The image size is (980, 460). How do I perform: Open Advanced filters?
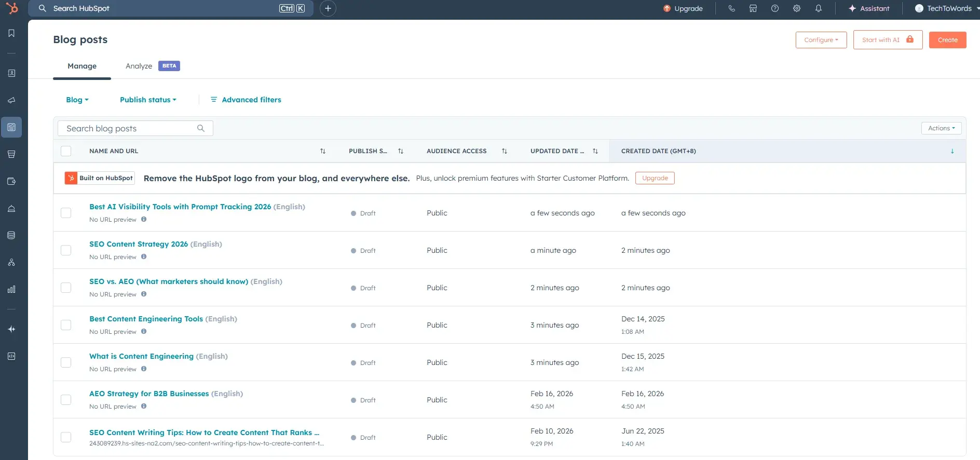[246, 100]
